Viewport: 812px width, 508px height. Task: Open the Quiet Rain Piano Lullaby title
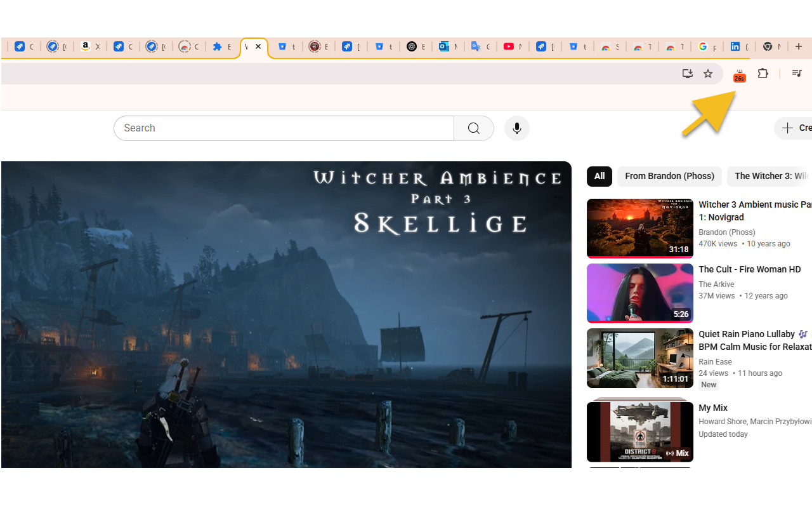tap(755, 340)
